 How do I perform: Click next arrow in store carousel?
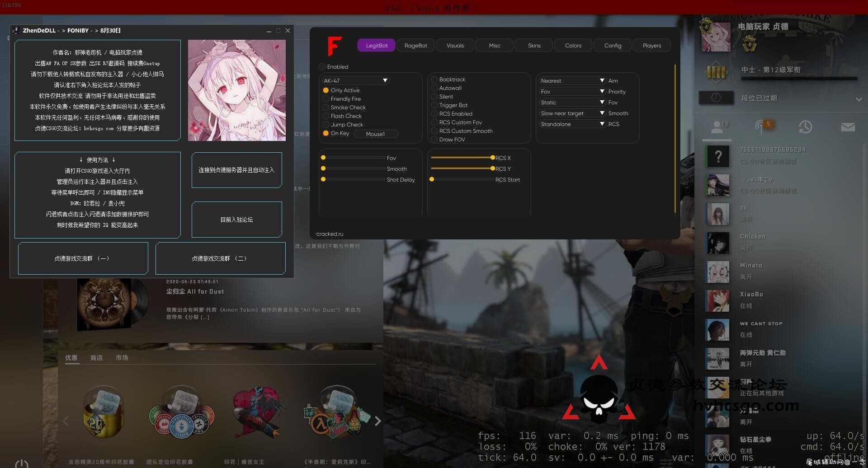[377, 421]
